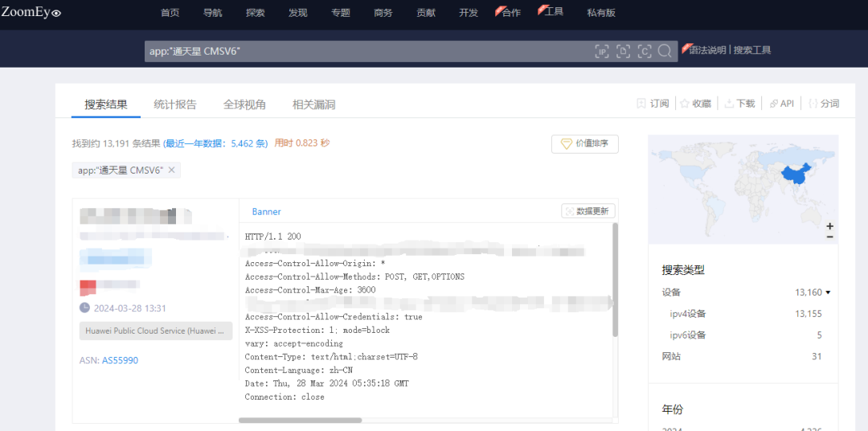The image size is (868, 431).
Task: Switch to the 统计报告 tab
Action: coord(175,105)
